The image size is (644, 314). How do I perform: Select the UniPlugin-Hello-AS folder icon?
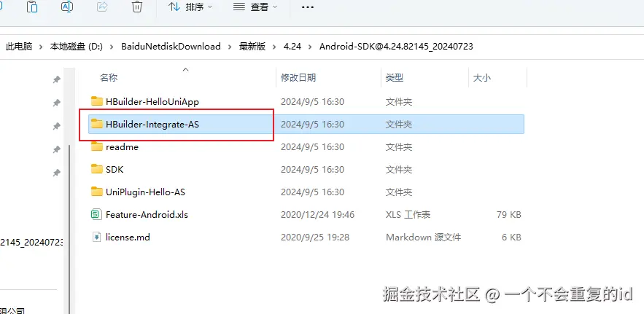[96, 192]
